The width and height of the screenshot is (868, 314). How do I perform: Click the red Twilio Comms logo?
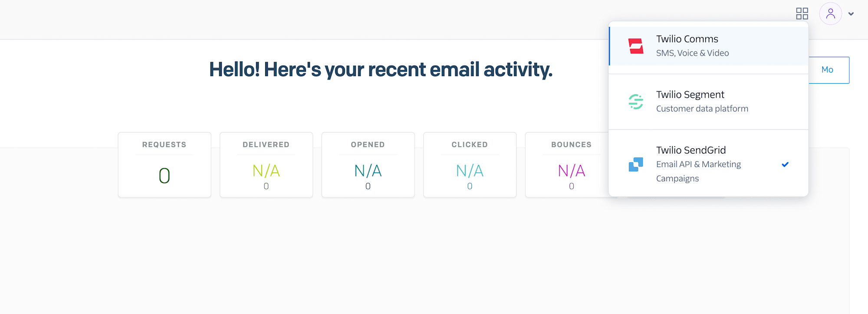[636, 46]
